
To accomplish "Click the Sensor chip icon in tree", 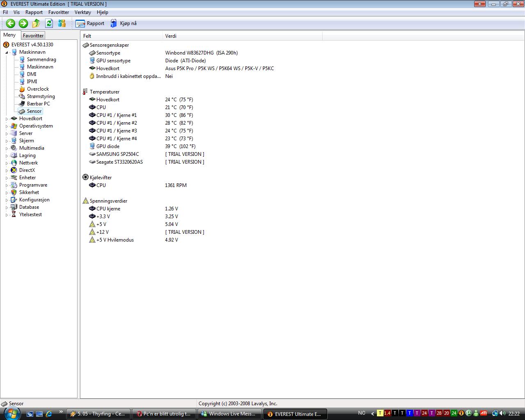I will click(22, 111).
